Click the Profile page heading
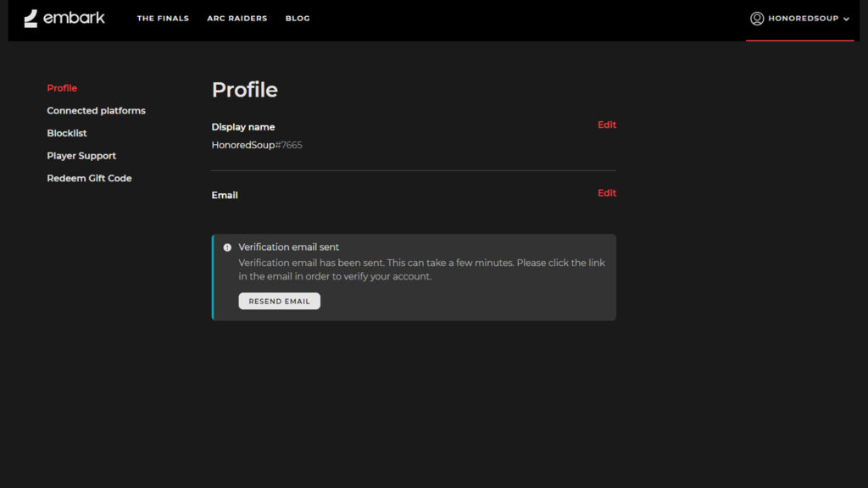 (x=245, y=90)
